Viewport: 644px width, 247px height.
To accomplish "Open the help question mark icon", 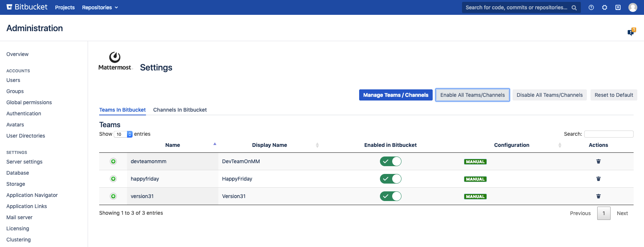I will coord(591,7).
